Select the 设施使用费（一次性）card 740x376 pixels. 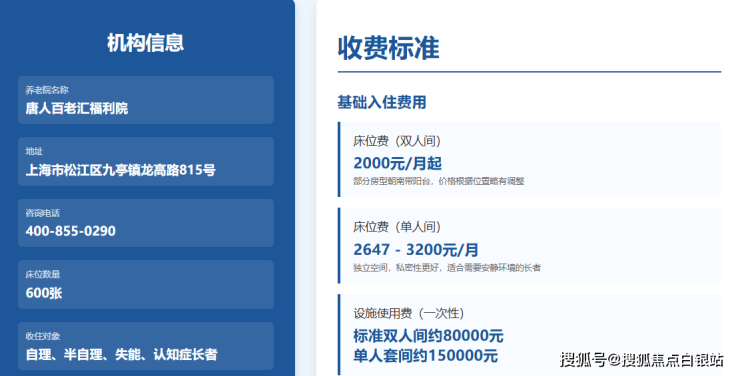click(x=530, y=335)
